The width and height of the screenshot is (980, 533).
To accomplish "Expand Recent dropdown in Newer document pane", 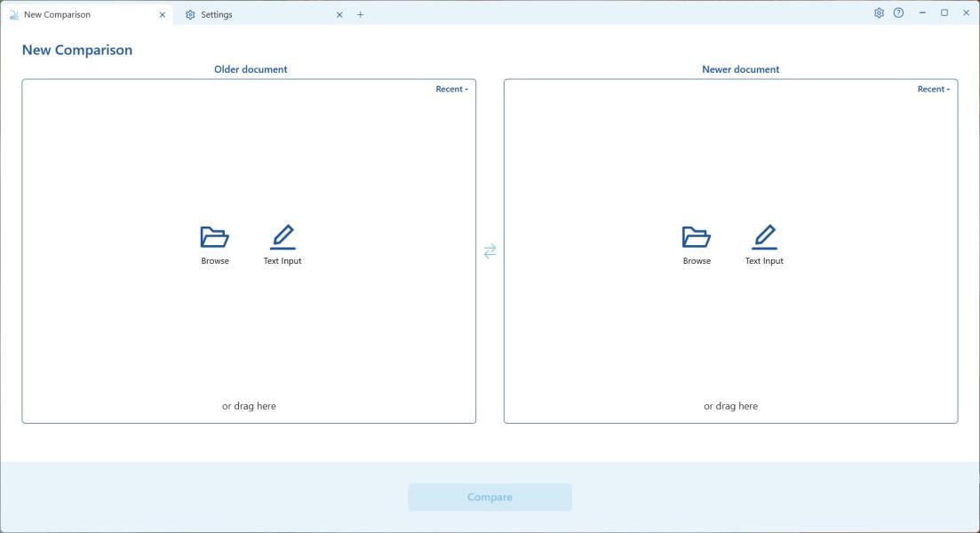I will [933, 90].
